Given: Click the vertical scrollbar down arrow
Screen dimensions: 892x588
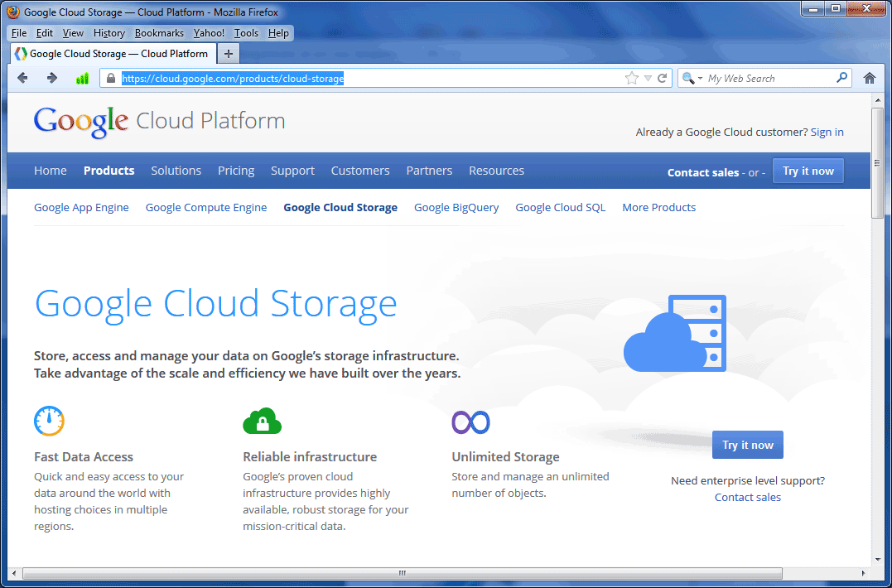Looking at the screenshot, I should coord(878,561).
